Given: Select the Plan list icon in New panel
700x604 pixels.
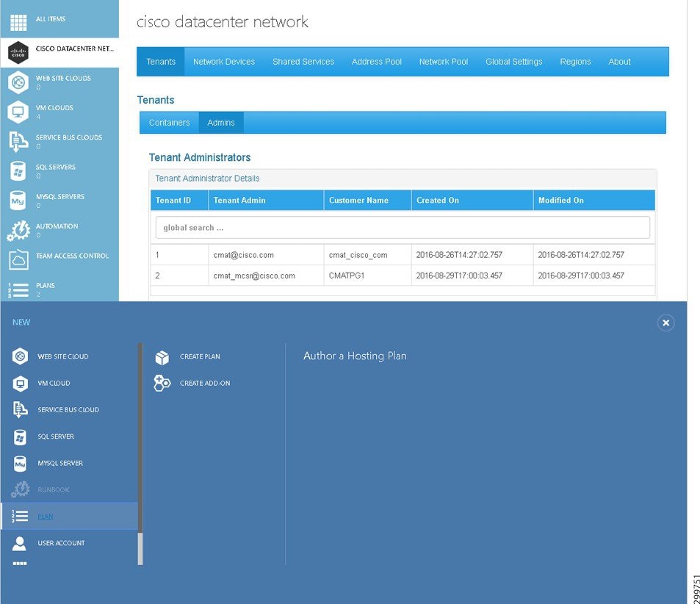Looking at the screenshot, I should click(x=20, y=517).
